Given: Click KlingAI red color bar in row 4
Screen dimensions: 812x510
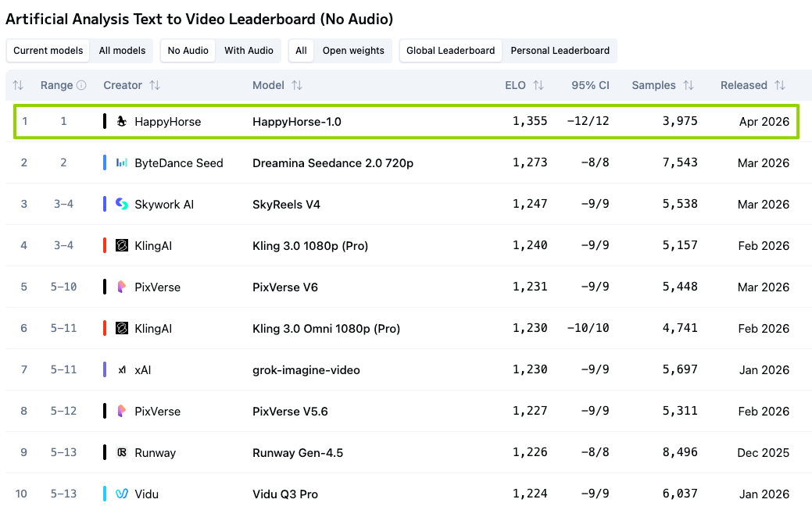Looking at the screenshot, I should [x=105, y=245].
